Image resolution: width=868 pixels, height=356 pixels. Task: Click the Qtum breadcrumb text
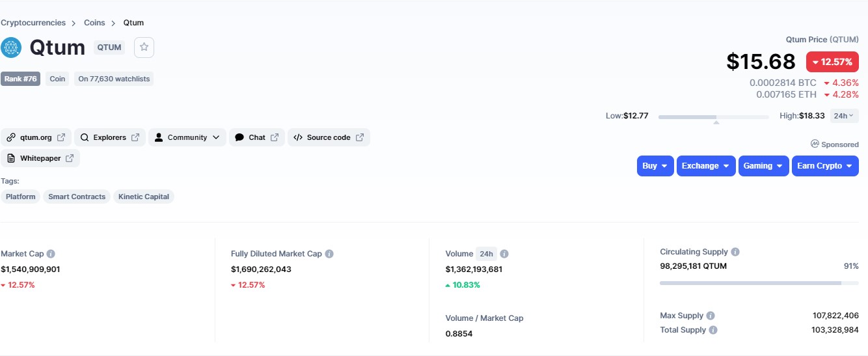(133, 23)
